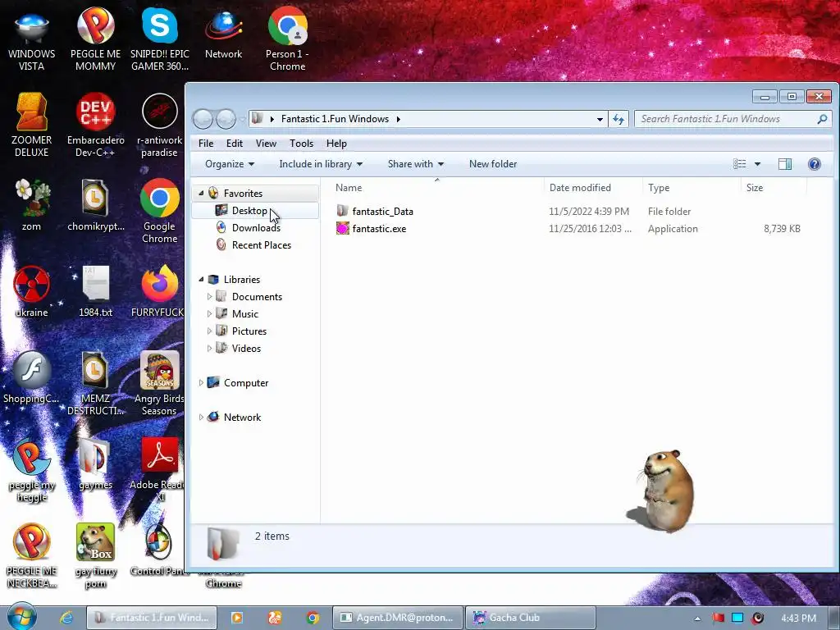
Task: Open the Share with dropdown
Action: tap(415, 164)
